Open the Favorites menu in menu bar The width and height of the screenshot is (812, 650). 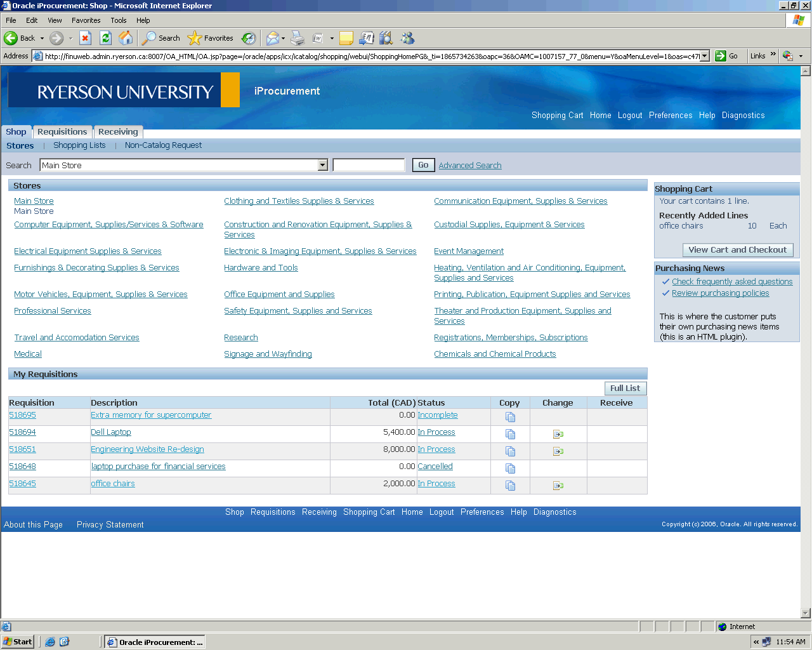[86, 20]
